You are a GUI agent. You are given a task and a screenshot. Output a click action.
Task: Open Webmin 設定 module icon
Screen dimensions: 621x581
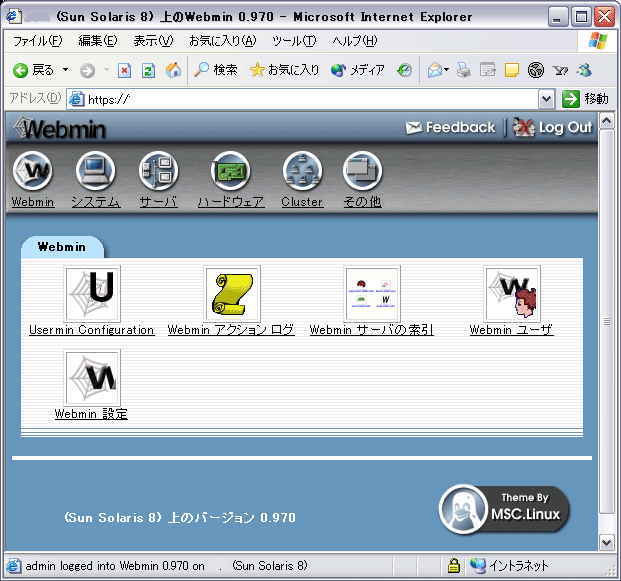pos(92,377)
